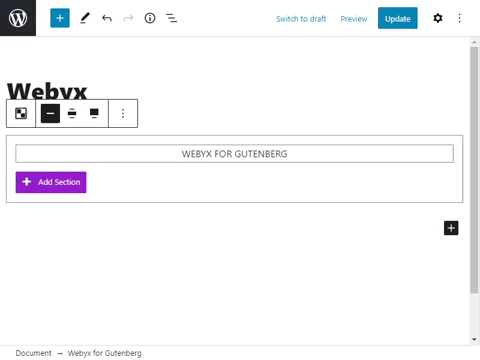
Task: Select Webyx for Gutenberg breadcrumb
Action: point(105,353)
